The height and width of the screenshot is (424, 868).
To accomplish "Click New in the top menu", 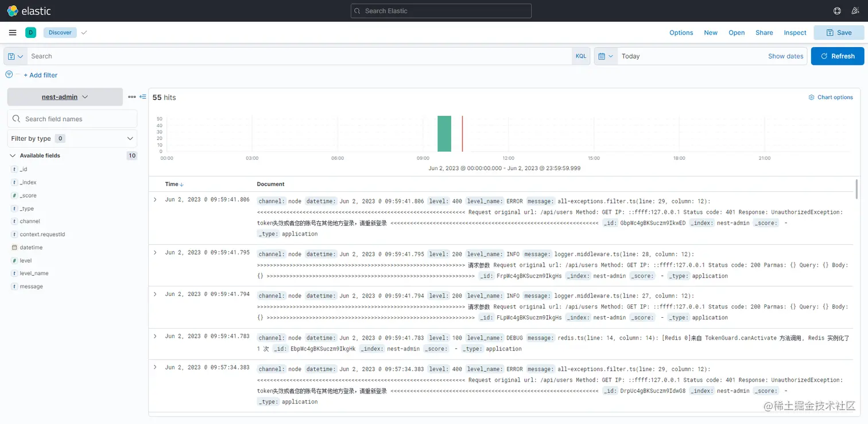I will (x=711, y=33).
